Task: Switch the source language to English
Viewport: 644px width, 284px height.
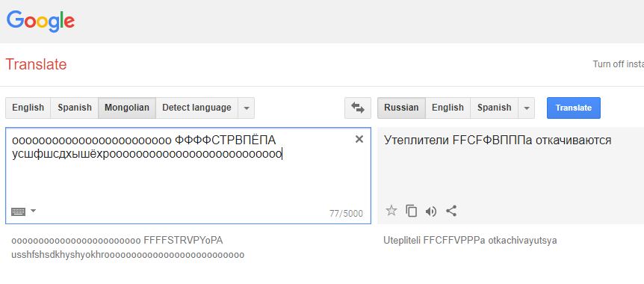Action: (28, 108)
